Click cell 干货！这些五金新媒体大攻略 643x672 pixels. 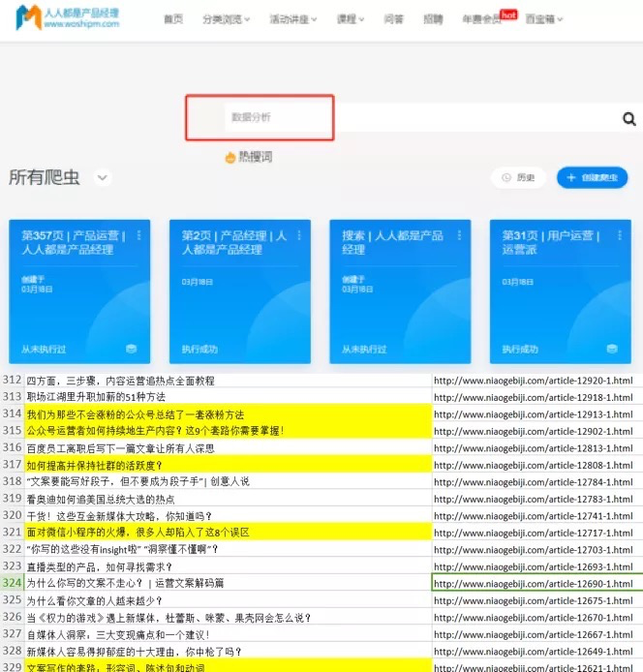coord(228,515)
